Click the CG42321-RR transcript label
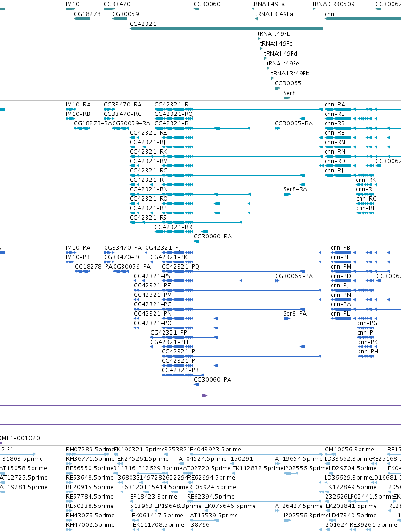Image resolution: width=401 pixels, height=532 pixels. [173, 227]
